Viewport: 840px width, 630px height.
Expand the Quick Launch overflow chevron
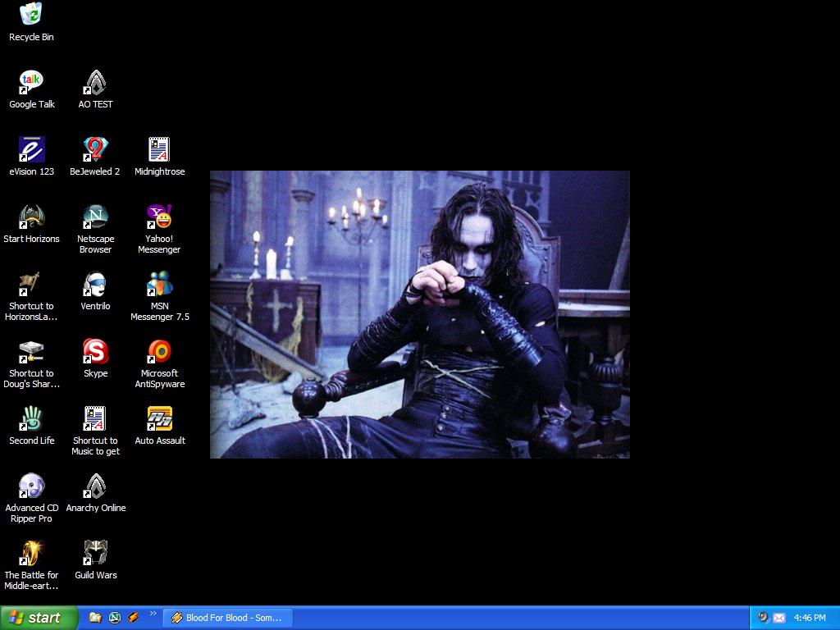(x=153, y=614)
